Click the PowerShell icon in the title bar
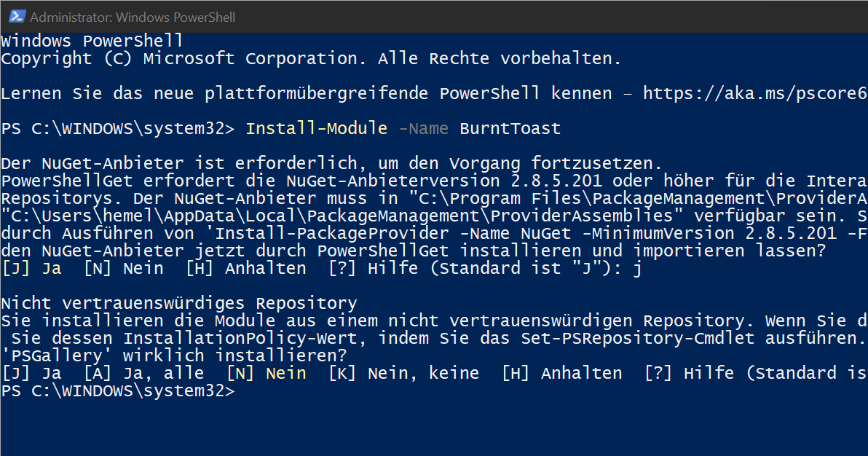The image size is (868, 456). [15, 15]
